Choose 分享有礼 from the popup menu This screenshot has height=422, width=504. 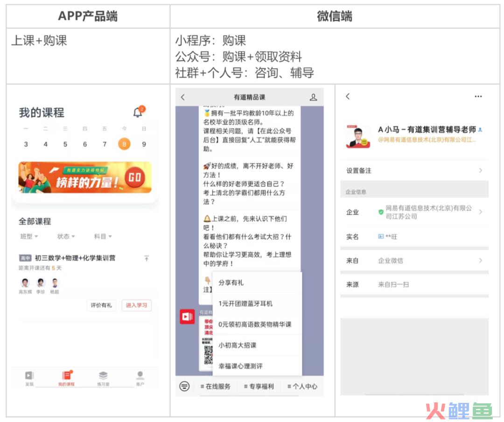(x=257, y=283)
